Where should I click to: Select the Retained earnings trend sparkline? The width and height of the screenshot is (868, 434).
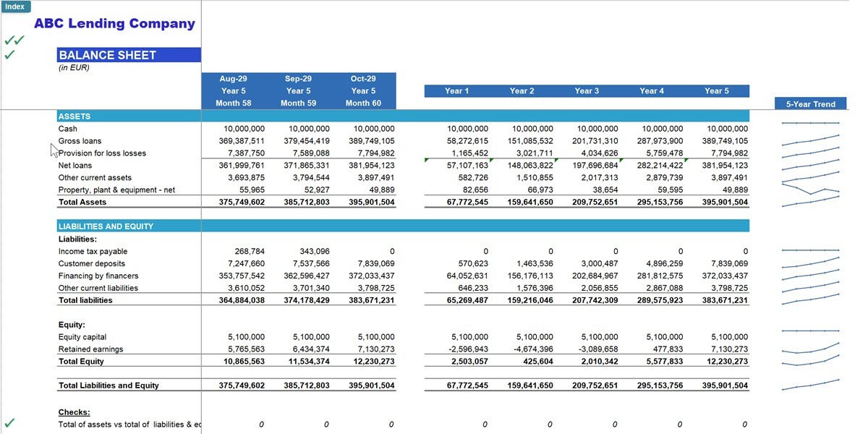[x=810, y=349]
